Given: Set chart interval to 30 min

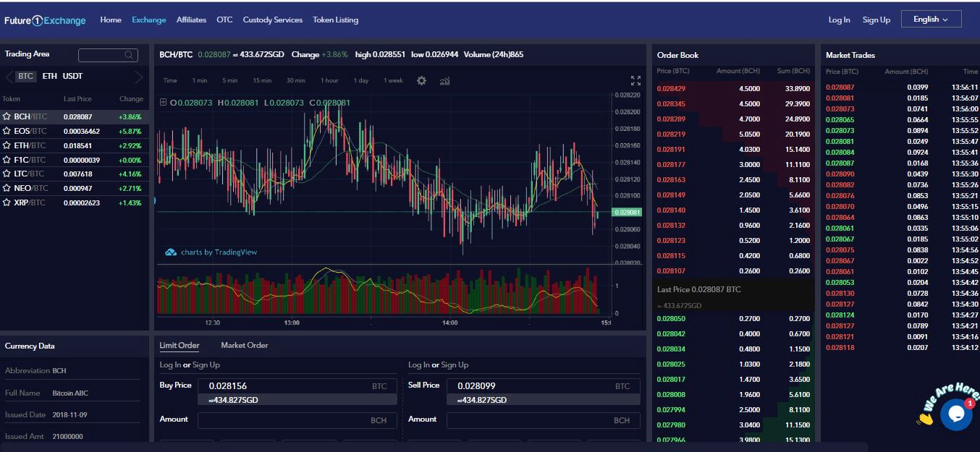Looking at the screenshot, I should pos(295,80).
